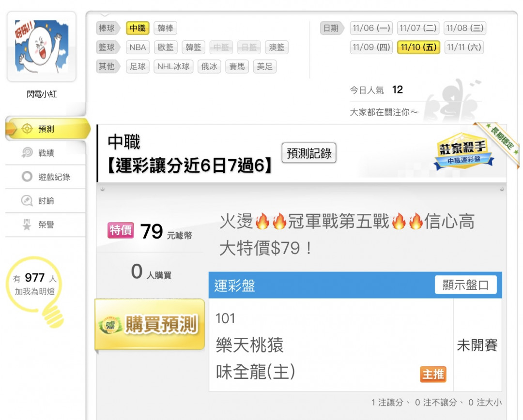Open 戰績 sidebar item with radar icon
This screenshot has height=420, width=523.
coord(46,153)
